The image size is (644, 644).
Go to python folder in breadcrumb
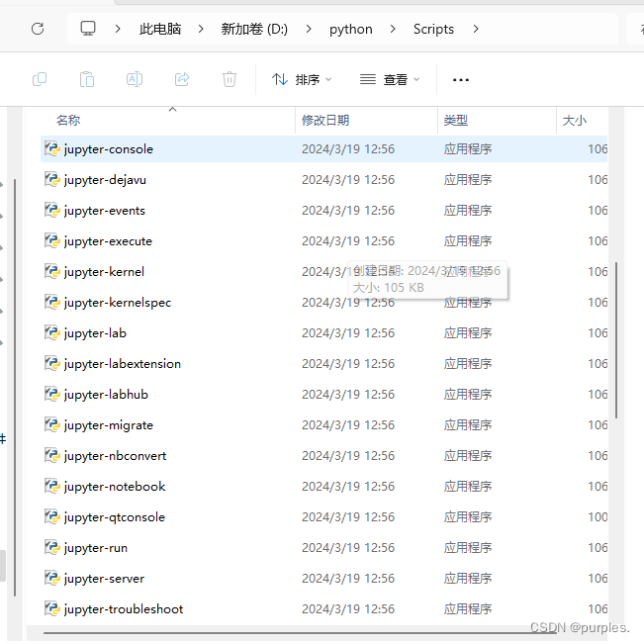click(x=351, y=29)
